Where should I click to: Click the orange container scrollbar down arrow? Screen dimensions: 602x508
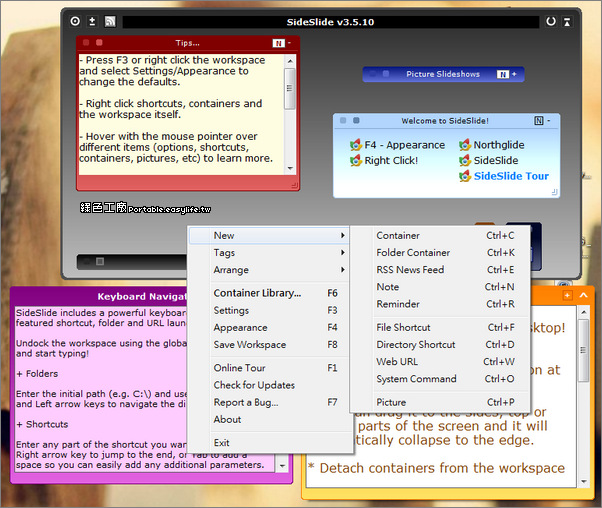pos(584,482)
